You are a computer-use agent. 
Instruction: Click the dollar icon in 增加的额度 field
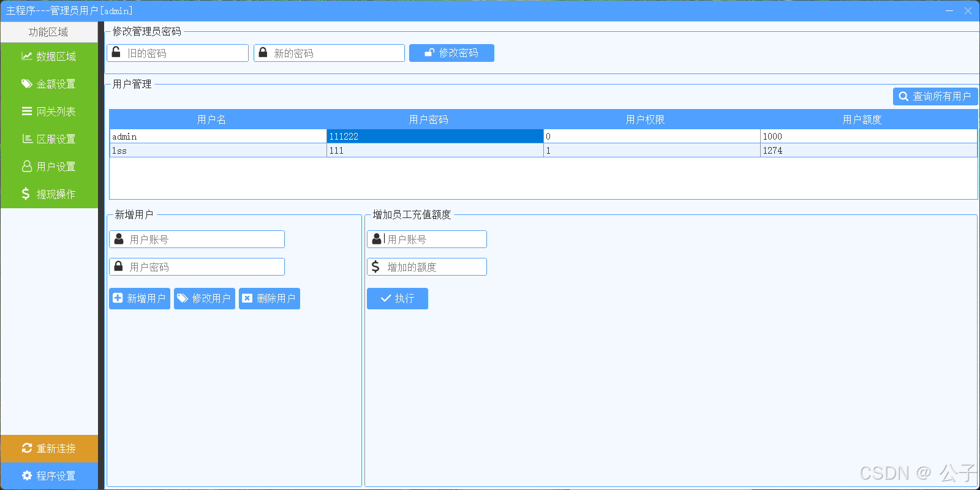coord(375,266)
